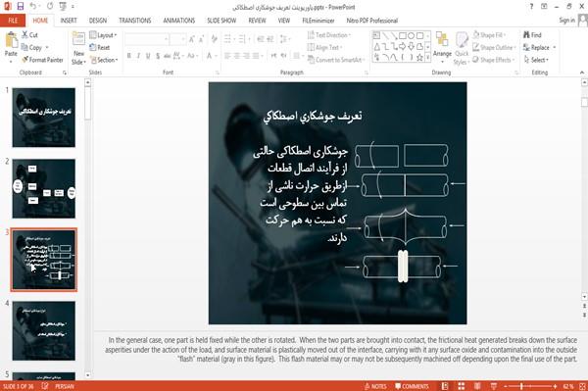Click the zoom in plus button

click(555, 386)
